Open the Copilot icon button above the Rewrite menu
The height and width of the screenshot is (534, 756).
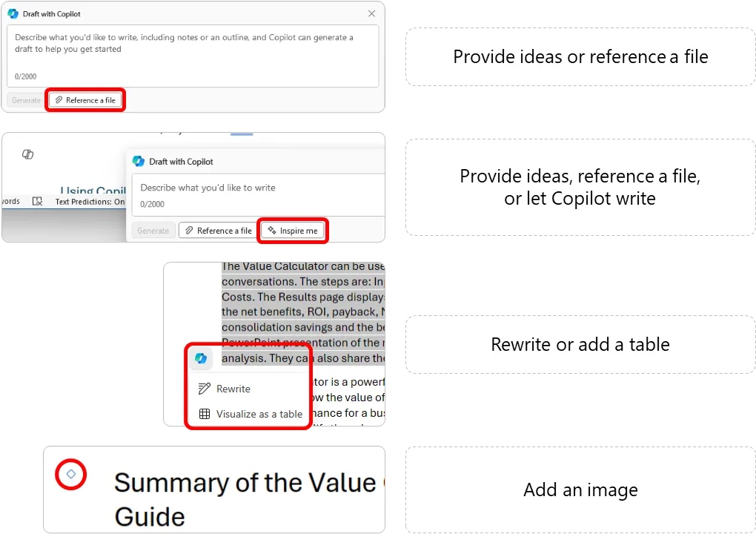point(200,358)
